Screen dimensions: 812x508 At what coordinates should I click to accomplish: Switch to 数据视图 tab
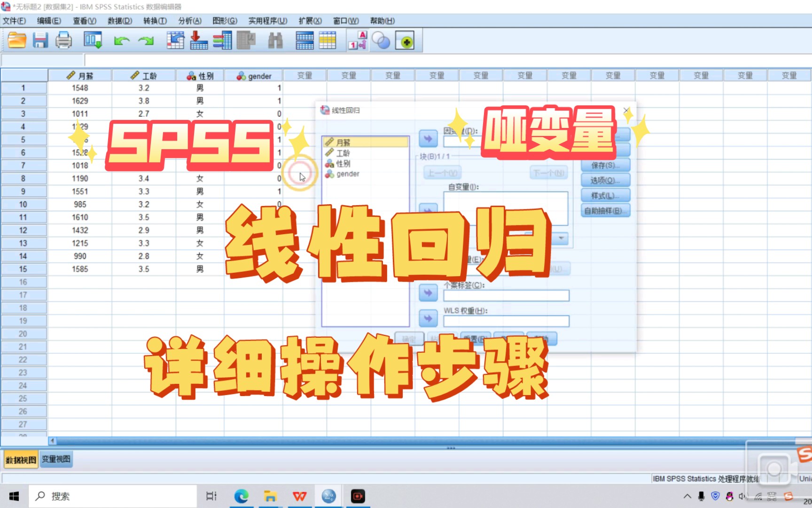21,460
